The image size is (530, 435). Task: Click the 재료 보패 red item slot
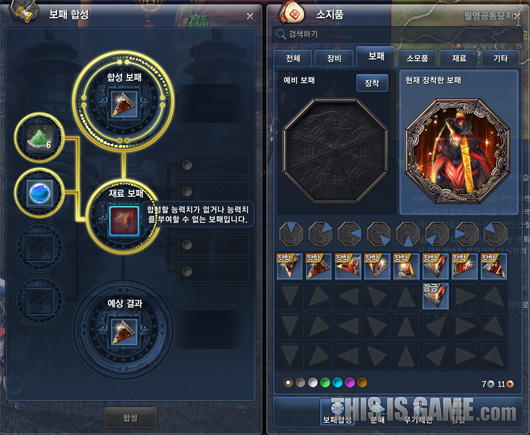124,221
